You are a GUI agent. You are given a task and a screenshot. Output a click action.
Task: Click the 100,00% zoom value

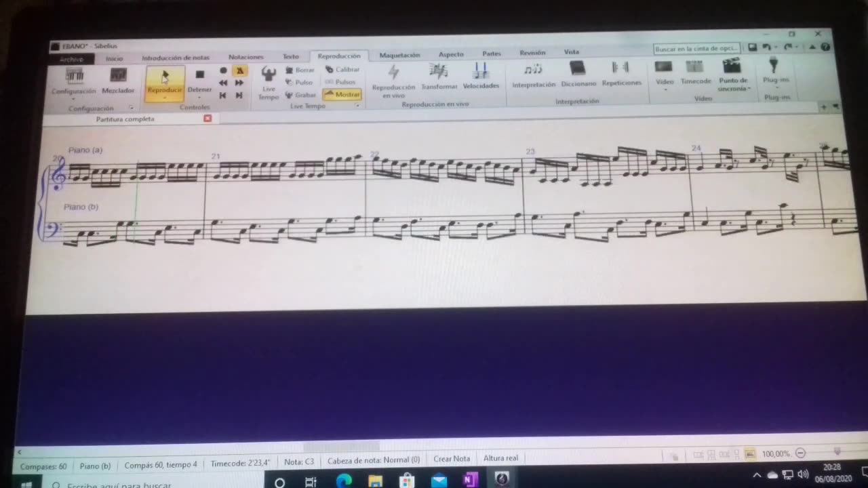pyautogui.click(x=776, y=454)
